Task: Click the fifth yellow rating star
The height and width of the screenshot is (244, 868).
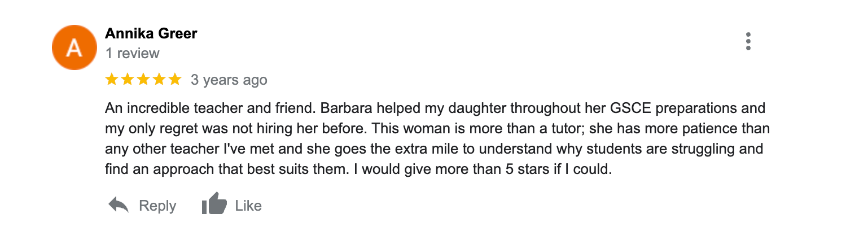Action: 174,80
